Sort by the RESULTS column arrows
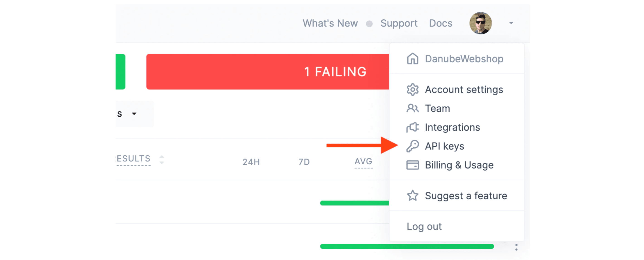The width and height of the screenshot is (644, 260). click(162, 159)
